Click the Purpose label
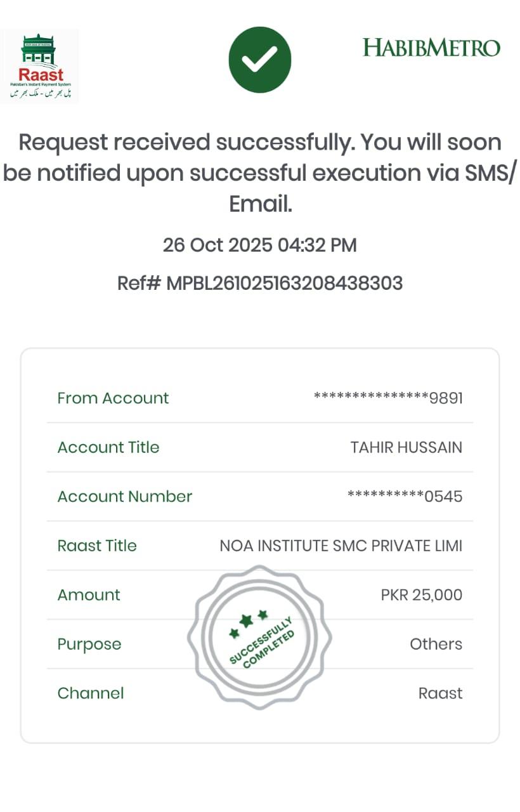 [x=89, y=644]
